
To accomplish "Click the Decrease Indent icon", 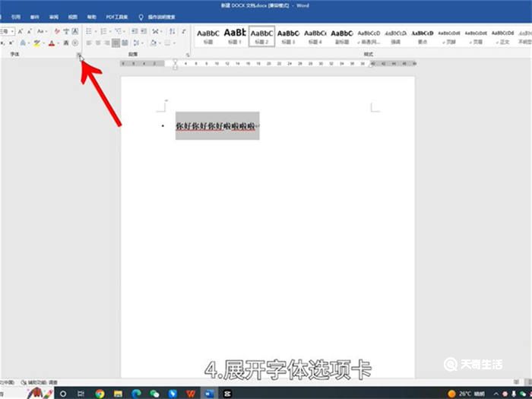I will coord(135,32).
